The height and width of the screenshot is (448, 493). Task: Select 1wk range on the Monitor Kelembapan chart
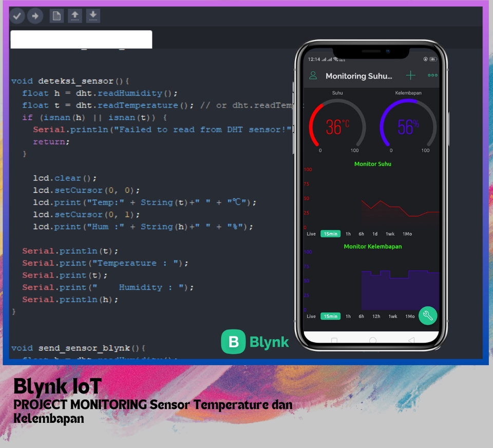(393, 316)
